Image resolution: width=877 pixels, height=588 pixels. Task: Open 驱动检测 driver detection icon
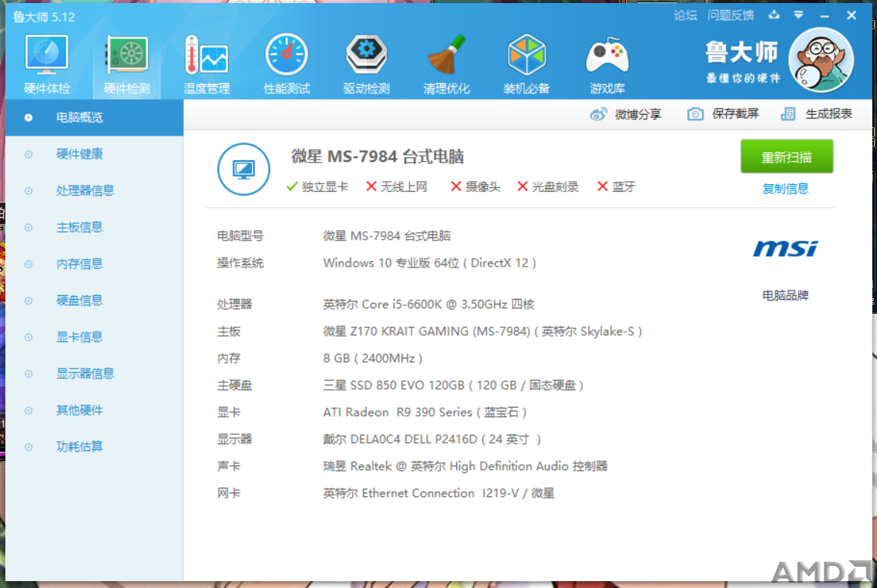pos(366,63)
